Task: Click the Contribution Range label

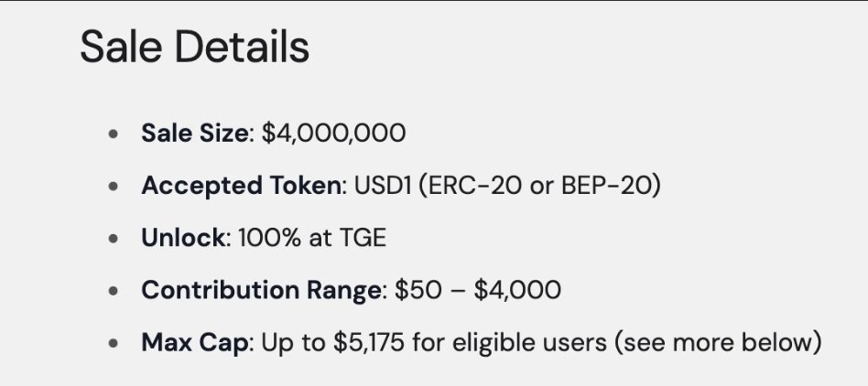Action: tap(261, 290)
